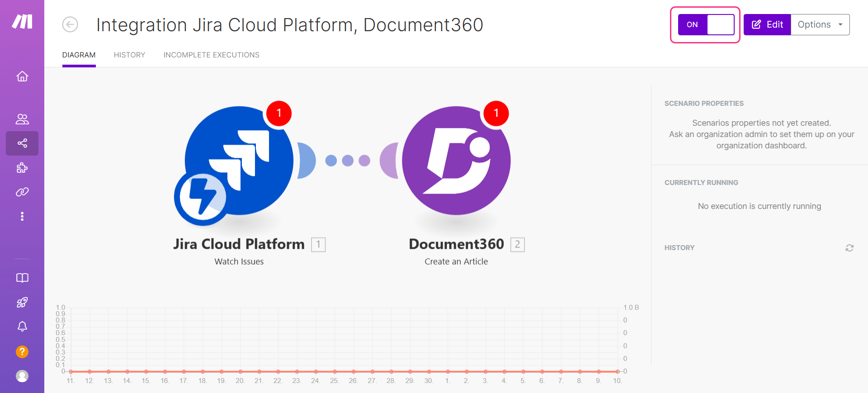Click the 'Jira Cloud Platform' module label
The height and width of the screenshot is (393, 868).
pyautogui.click(x=239, y=244)
